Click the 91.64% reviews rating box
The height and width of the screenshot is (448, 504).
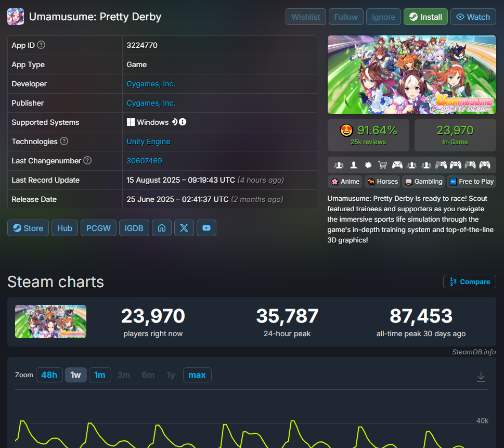[368, 135]
